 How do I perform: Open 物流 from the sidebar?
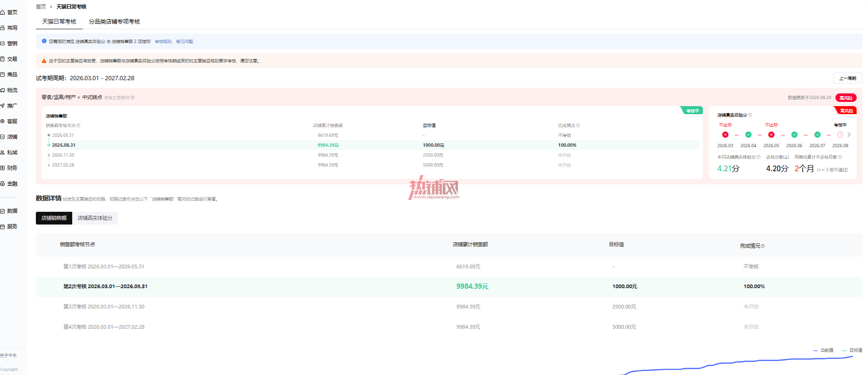coord(9,90)
